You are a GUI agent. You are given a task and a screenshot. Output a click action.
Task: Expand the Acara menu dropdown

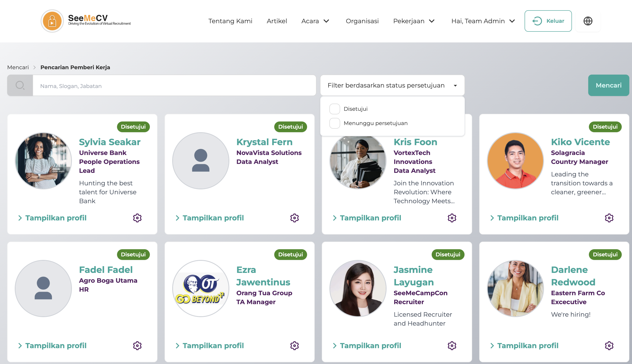(x=315, y=21)
